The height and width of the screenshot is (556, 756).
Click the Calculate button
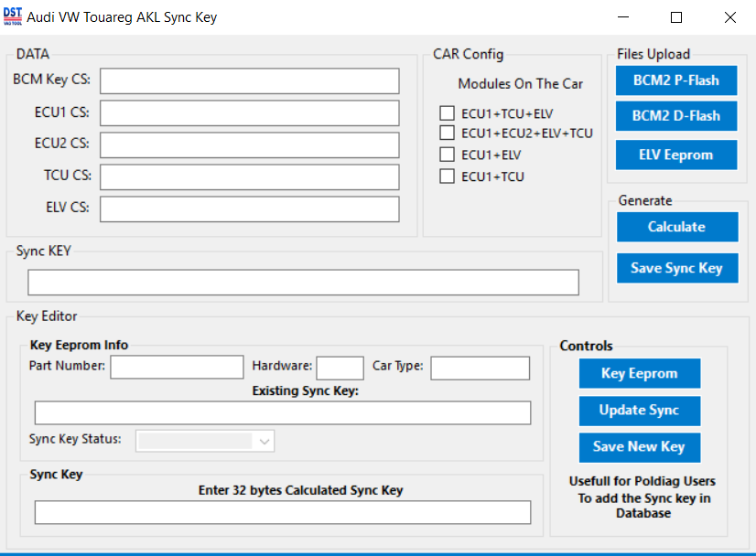click(x=677, y=227)
